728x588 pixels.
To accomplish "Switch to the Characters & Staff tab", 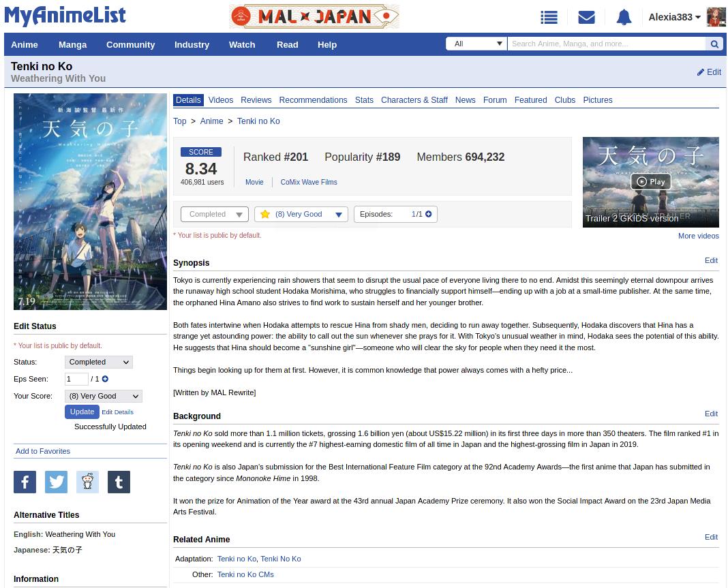I will point(414,99).
